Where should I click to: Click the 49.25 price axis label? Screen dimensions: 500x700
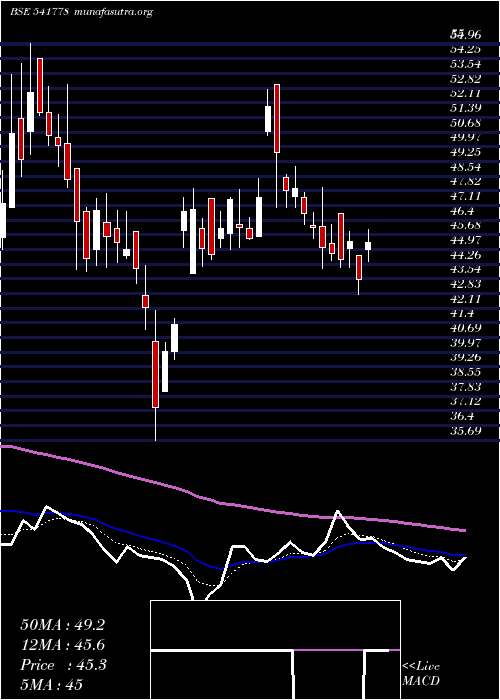(466, 152)
